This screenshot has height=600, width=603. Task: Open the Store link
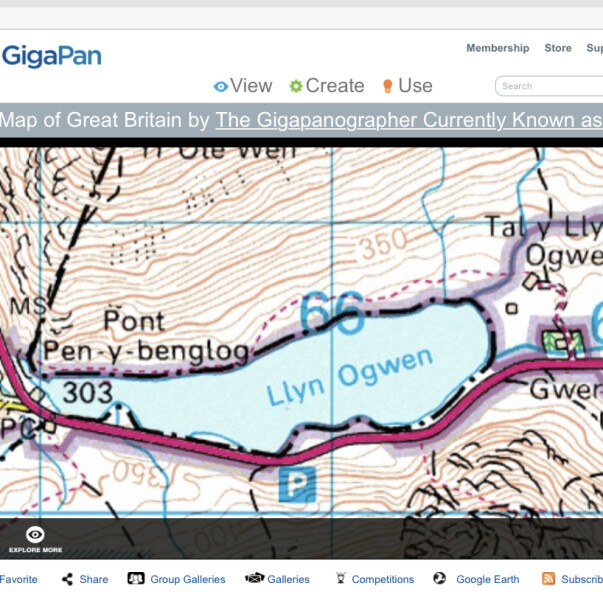[x=558, y=48]
